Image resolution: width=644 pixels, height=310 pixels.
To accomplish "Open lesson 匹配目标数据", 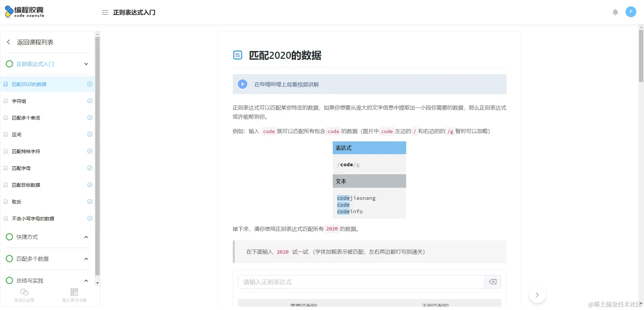I will point(26,185).
